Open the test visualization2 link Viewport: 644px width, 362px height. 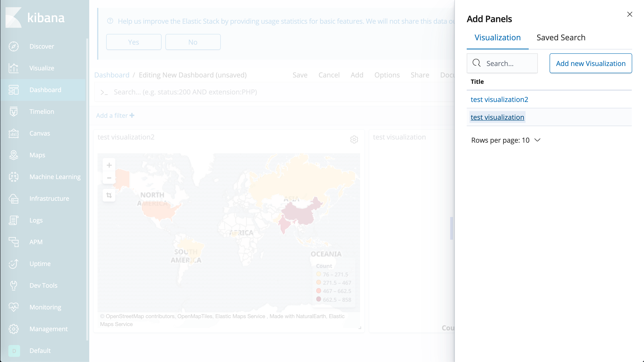[499, 99]
